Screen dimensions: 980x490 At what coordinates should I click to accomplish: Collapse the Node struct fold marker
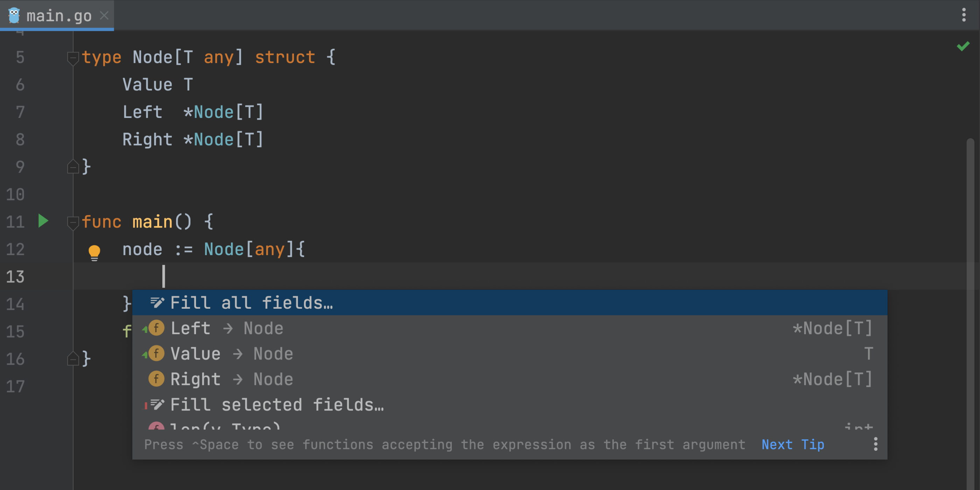click(x=73, y=58)
